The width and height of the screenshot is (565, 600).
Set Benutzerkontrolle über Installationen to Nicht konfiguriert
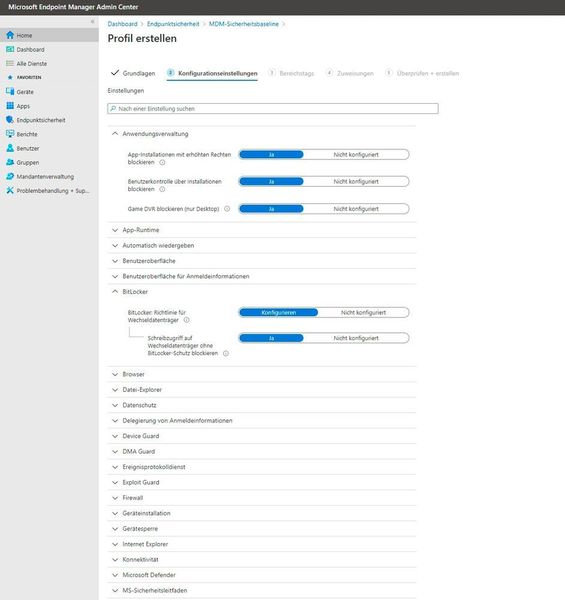356,181
